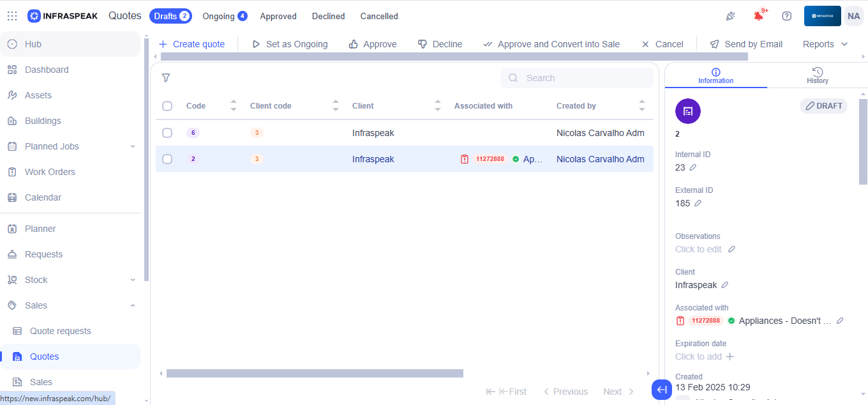Viewport: 868px width, 405px height.
Task: Click Cancel in toolbar
Action: (x=662, y=44)
